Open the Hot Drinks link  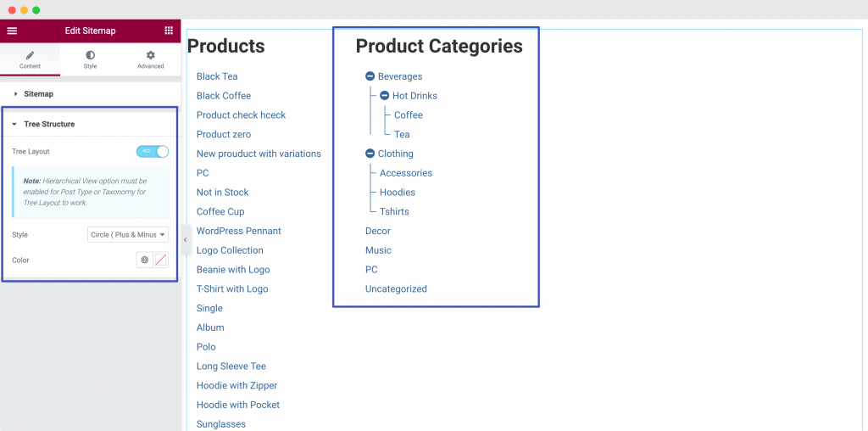tap(415, 96)
